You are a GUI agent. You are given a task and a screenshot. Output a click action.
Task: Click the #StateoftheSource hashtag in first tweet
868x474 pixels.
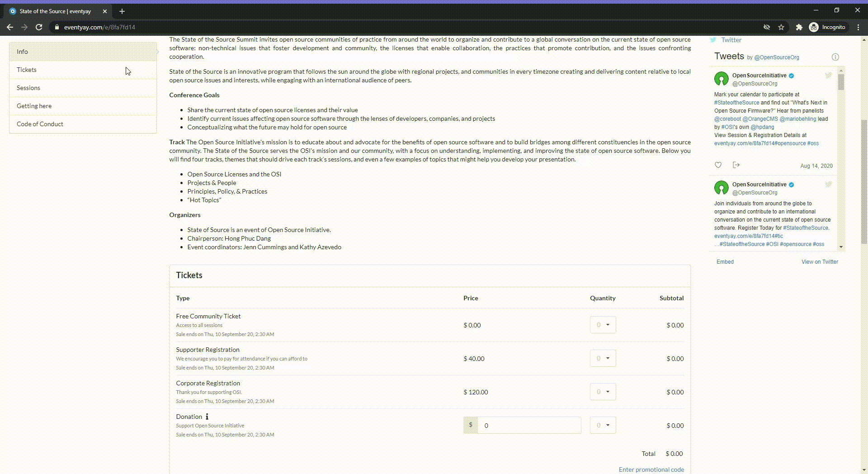coord(737,103)
